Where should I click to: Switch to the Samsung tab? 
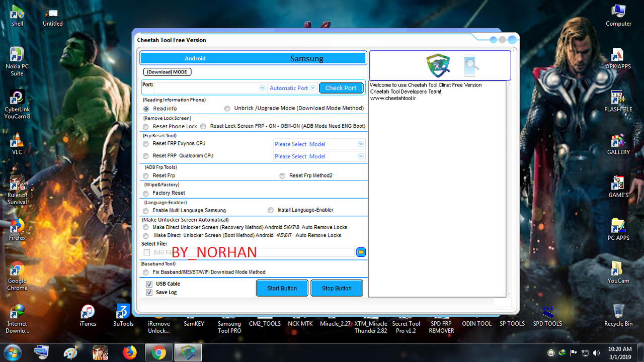(307, 58)
